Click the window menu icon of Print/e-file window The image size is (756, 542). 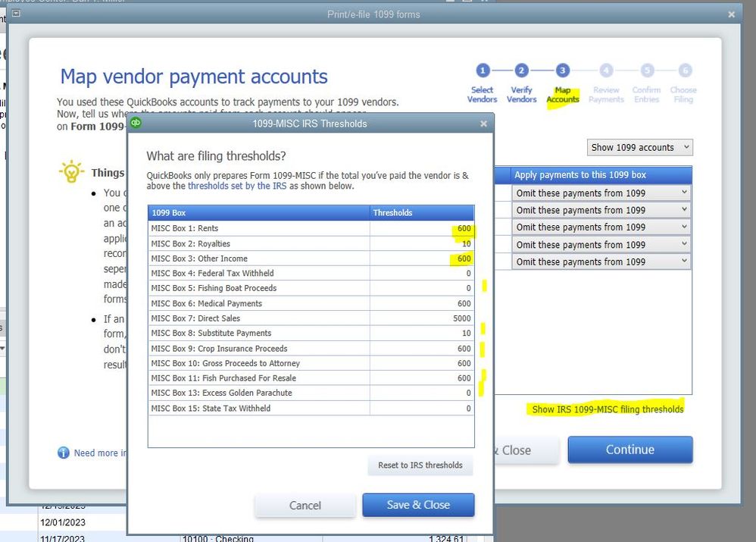point(16,14)
